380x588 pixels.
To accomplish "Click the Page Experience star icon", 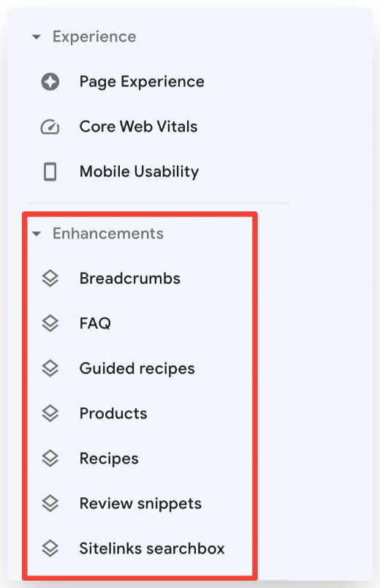I will point(50,82).
